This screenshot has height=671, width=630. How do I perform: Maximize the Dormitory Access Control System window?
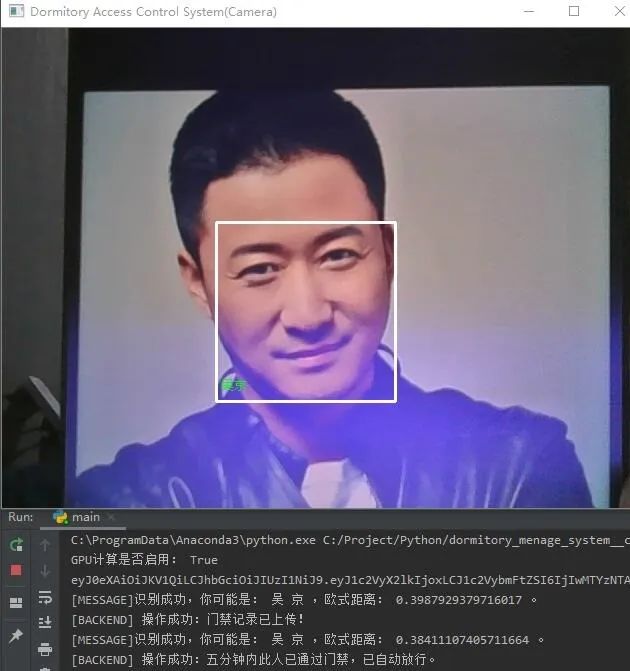pos(574,11)
